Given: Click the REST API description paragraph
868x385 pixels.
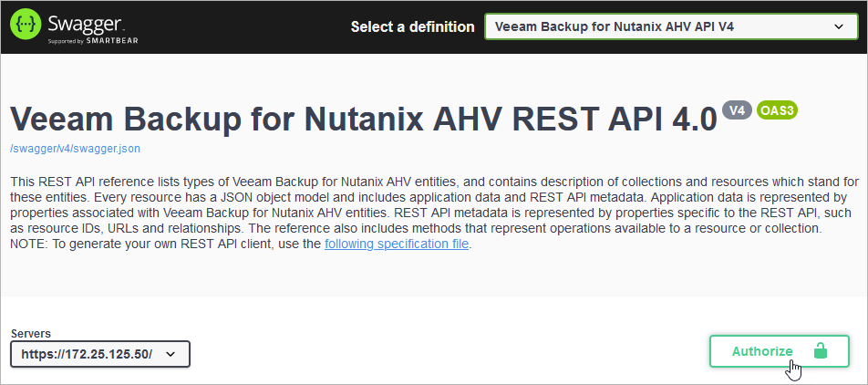Looking at the screenshot, I should [x=435, y=205].
